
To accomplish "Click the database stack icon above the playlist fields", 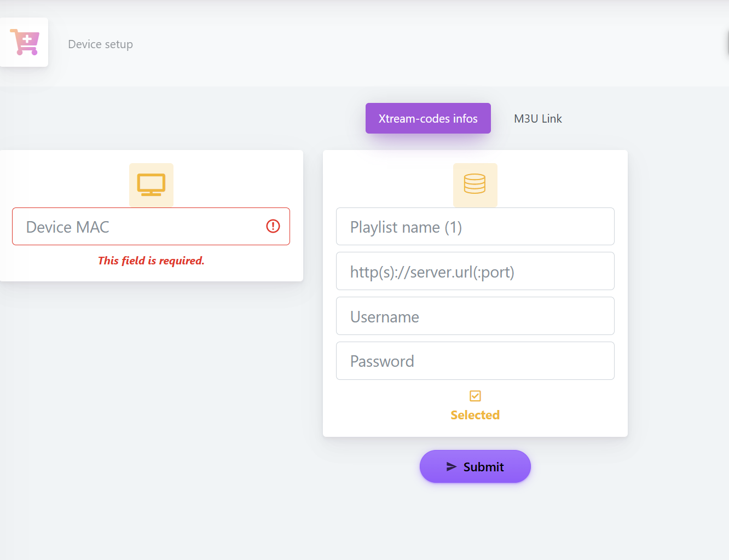I will [475, 185].
